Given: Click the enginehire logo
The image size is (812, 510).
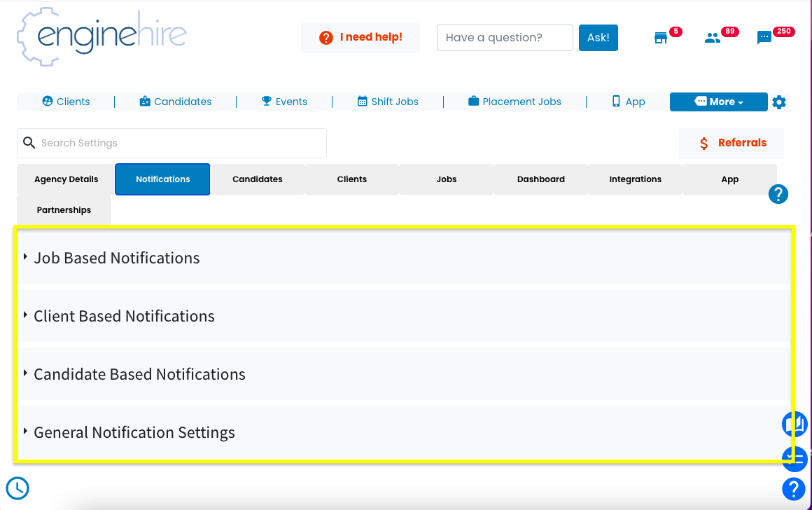Looking at the screenshot, I should pyautogui.click(x=102, y=36).
